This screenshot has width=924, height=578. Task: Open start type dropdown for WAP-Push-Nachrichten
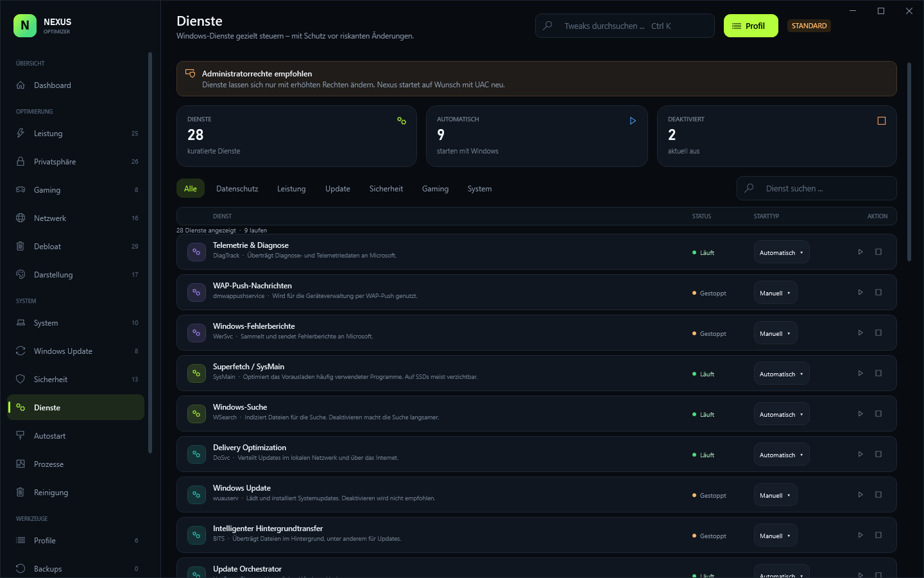[x=776, y=293]
